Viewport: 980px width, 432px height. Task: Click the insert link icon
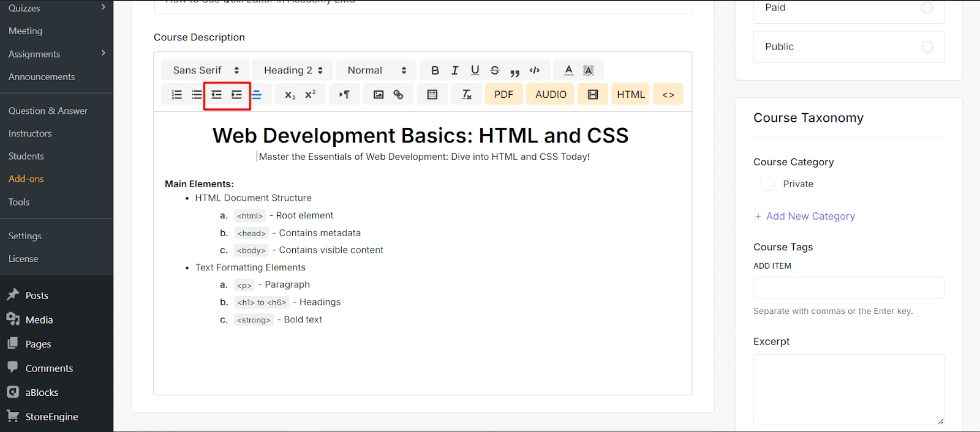tap(398, 95)
